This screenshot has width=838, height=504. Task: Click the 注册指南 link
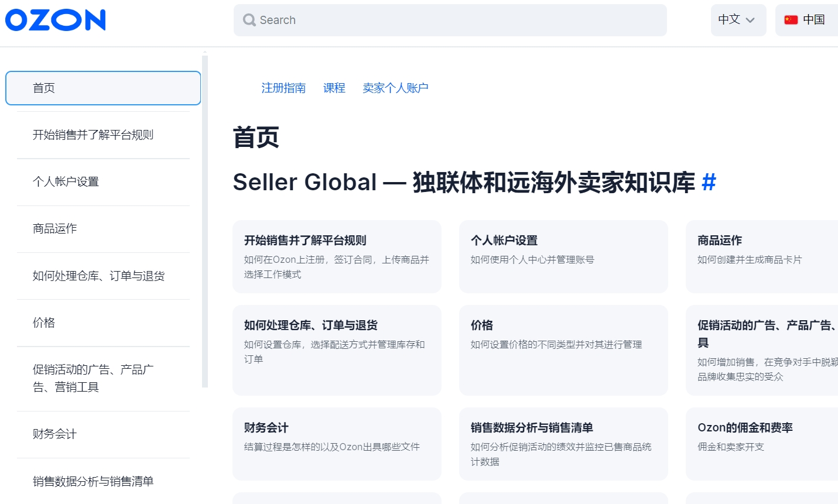[283, 88]
